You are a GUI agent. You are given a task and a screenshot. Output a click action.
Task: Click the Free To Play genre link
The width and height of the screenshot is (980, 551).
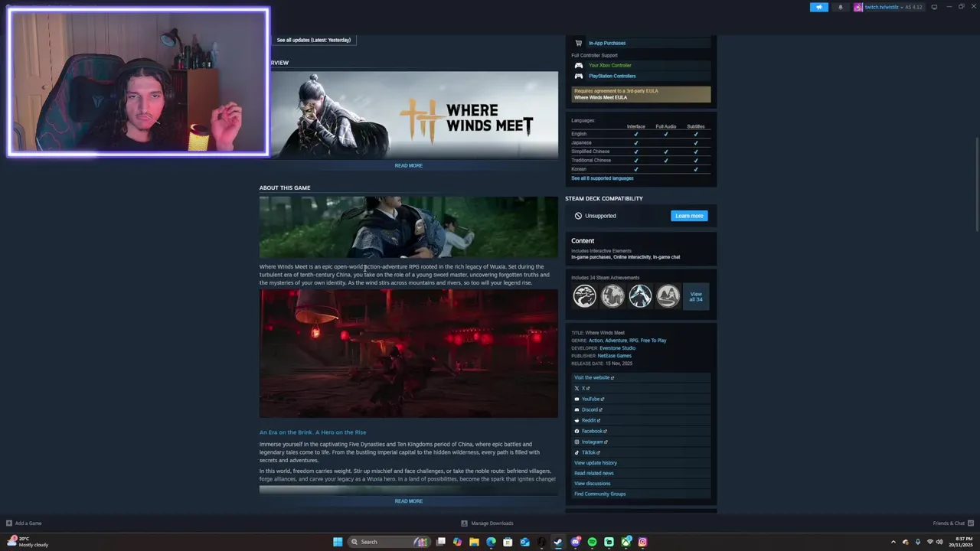click(x=654, y=341)
